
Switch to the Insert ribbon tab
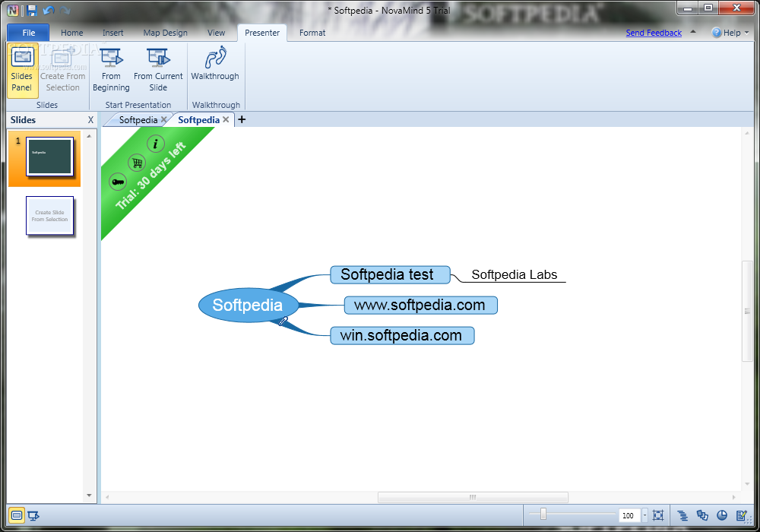pyautogui.click(x=113, y=33)
